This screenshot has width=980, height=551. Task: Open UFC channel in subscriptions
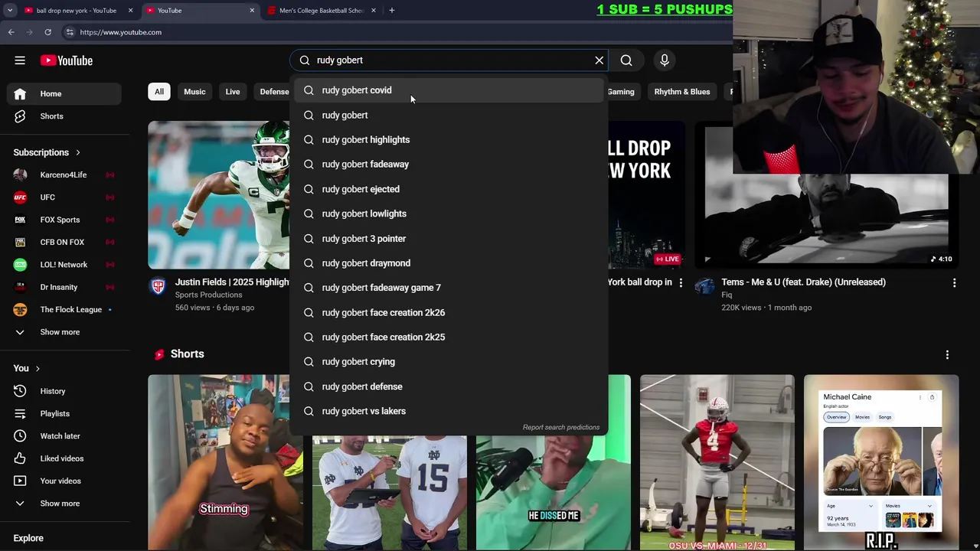click(x=64, y=197)
